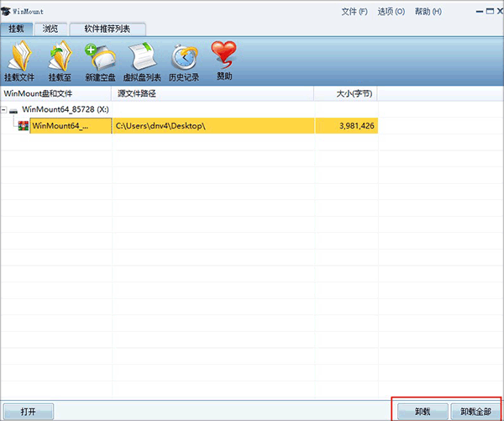The width and height of the screenshot is (504, 421).
Task: Select the highlighted WinMount64_... file entry
Action: [71, 126]
